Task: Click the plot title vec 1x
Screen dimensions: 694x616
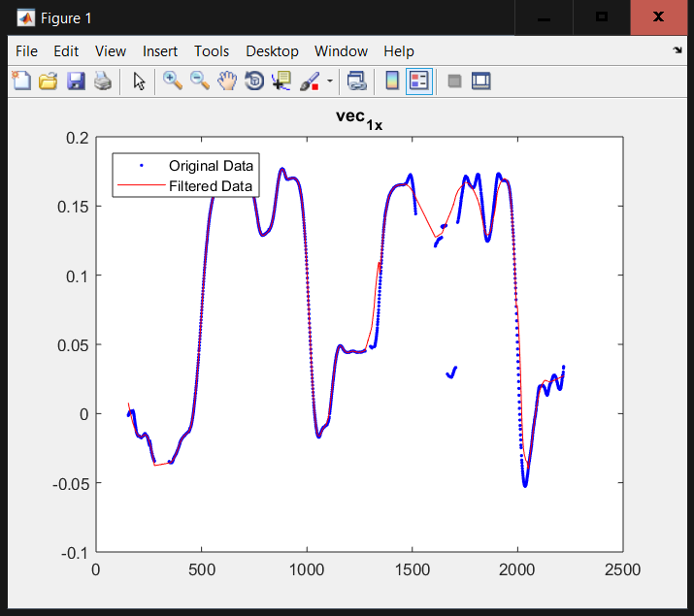Action: tap(359, 119)
